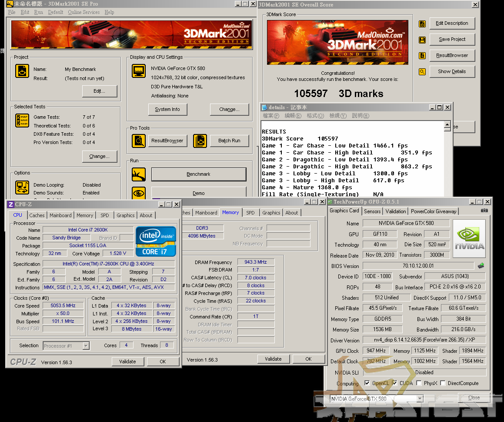Click the DRAM Frequency 943.3 MHz value

click(256, 262)
